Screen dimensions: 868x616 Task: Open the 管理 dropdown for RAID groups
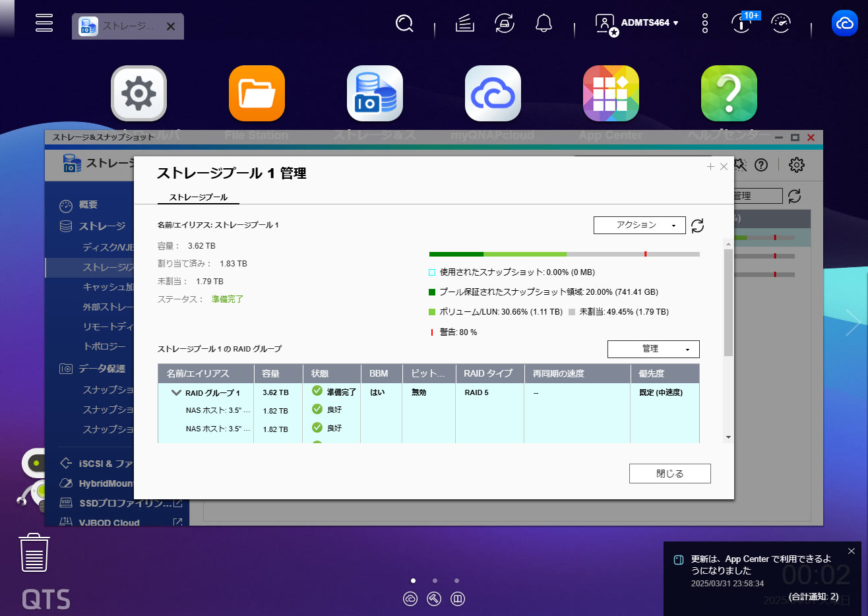point(653,349)
